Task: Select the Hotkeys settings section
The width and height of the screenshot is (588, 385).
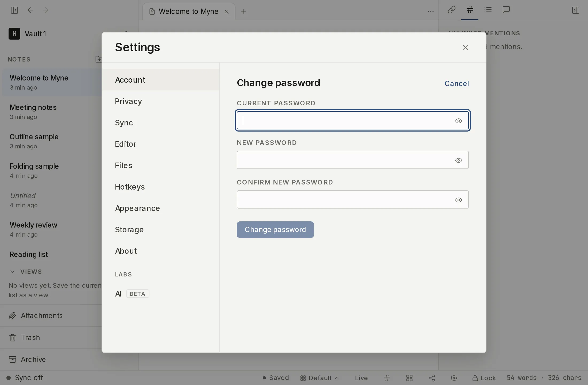Action: pos(161,187)
